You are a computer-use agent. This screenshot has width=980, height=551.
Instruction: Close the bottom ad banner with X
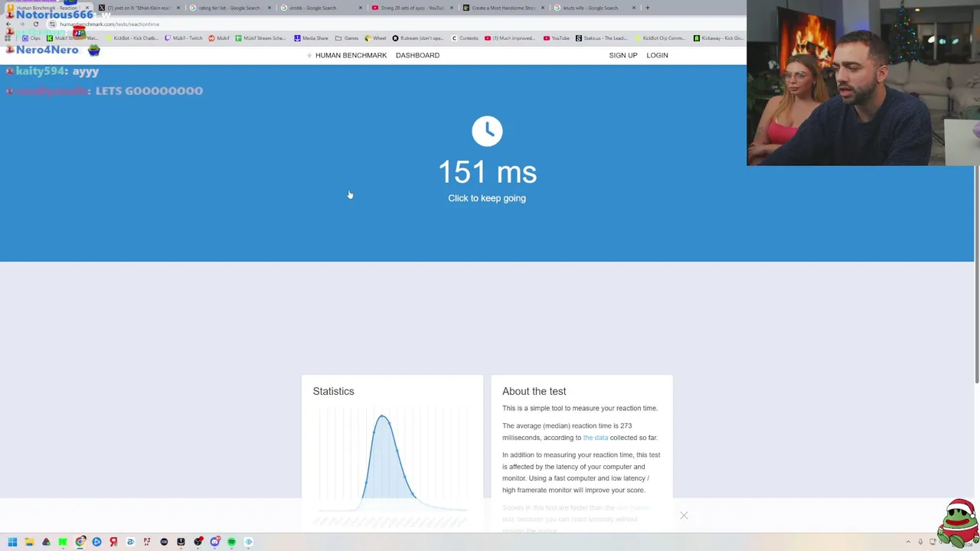pyautogui.click(x=684, y=516)
